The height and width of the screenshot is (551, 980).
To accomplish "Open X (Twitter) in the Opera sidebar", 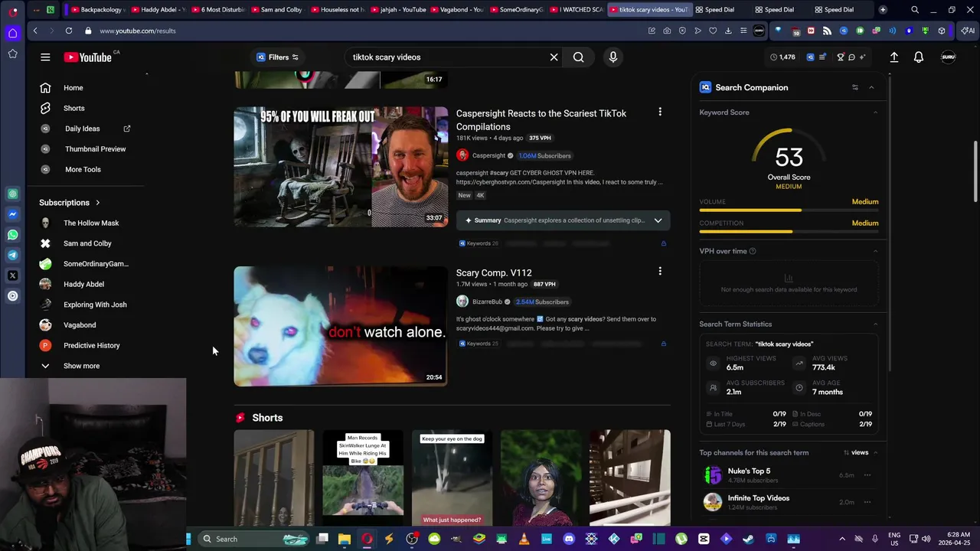I will (x=12, y=275).
